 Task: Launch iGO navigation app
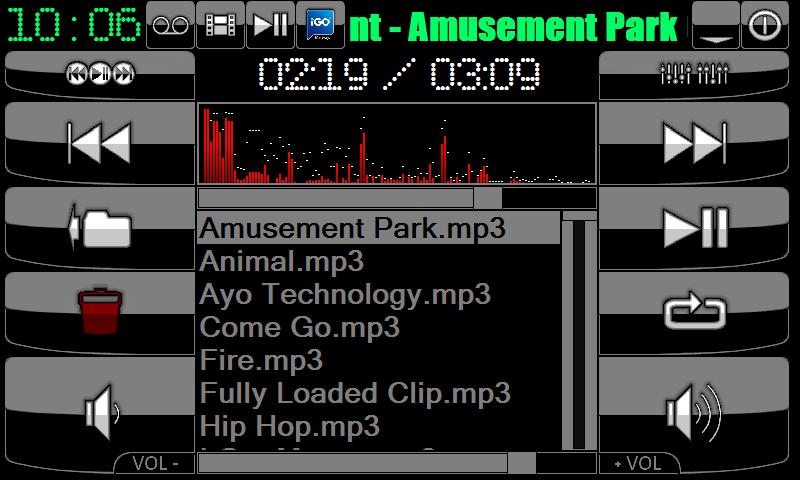coord(320,25)
